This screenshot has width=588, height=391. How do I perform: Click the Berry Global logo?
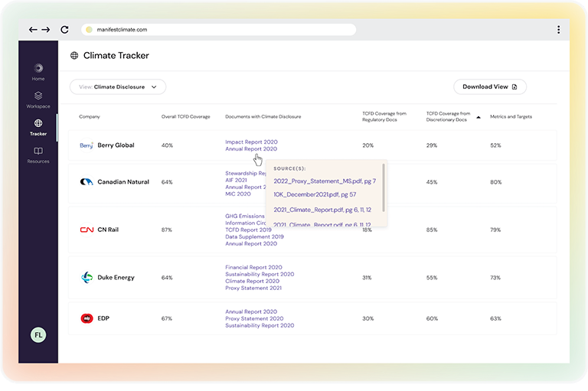point(87,145)
